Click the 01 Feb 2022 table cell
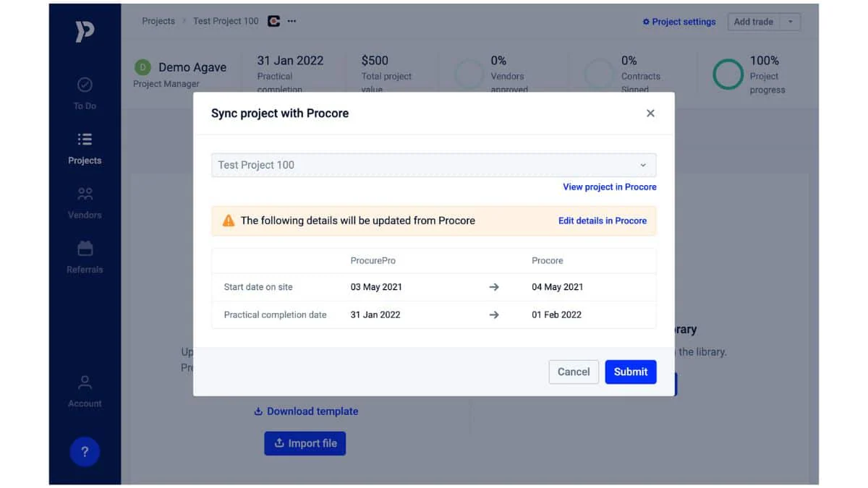The image size is (868, 488). 556,314
